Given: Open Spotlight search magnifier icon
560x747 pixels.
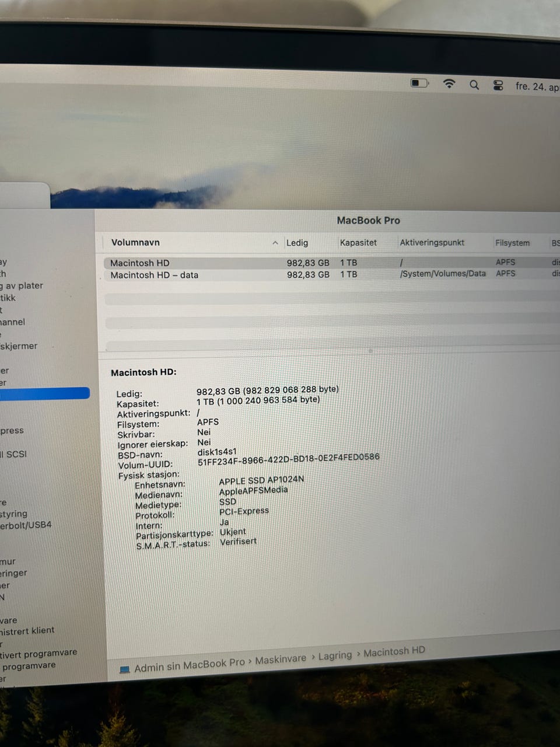Looking at the screenshot, I should 474,85.
